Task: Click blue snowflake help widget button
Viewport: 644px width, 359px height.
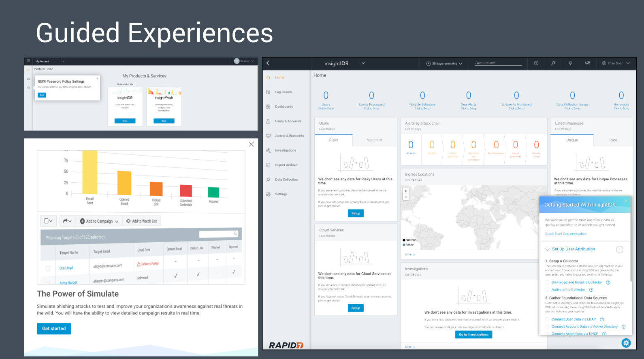Action: 626,343
